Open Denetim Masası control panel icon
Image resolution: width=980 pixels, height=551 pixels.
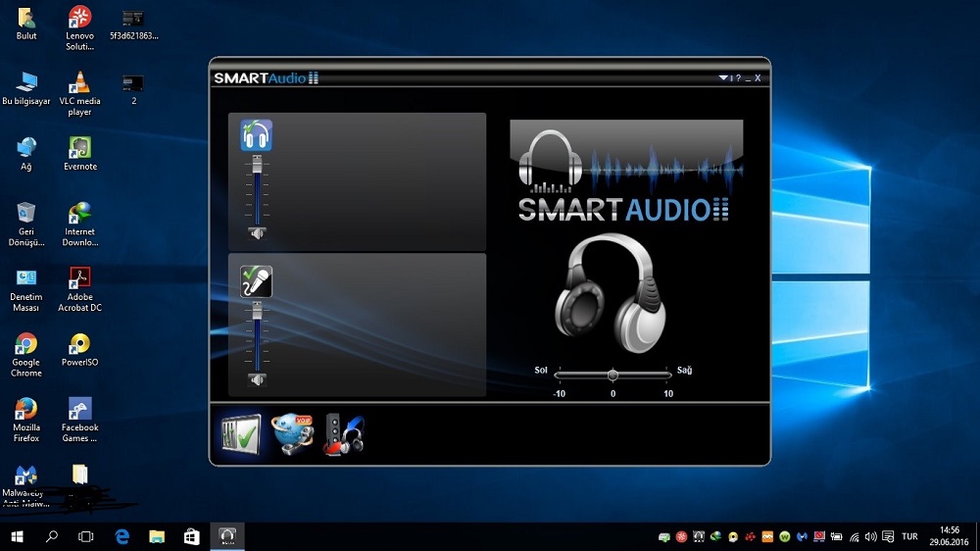26,290
